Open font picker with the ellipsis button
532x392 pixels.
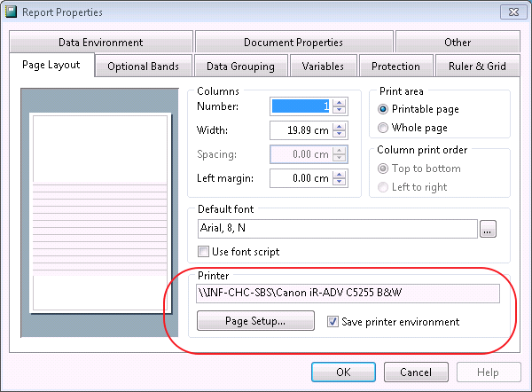[488, 229]
